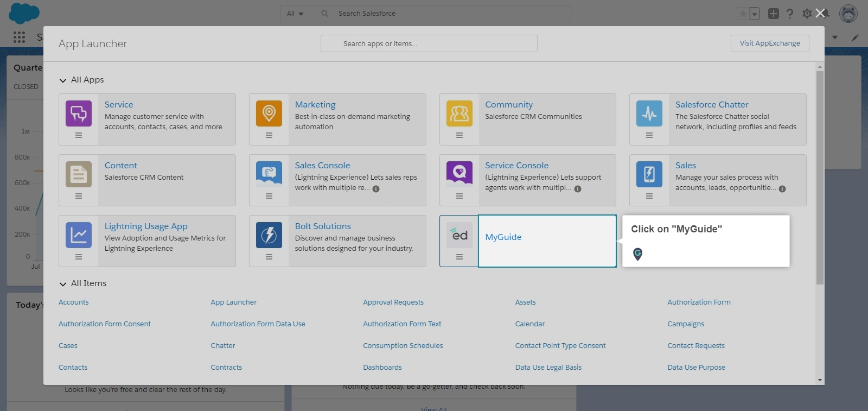This screenshot has height=411, width=868.
Task: Open the Sales Console app icon
Action: tap(269, 174)
